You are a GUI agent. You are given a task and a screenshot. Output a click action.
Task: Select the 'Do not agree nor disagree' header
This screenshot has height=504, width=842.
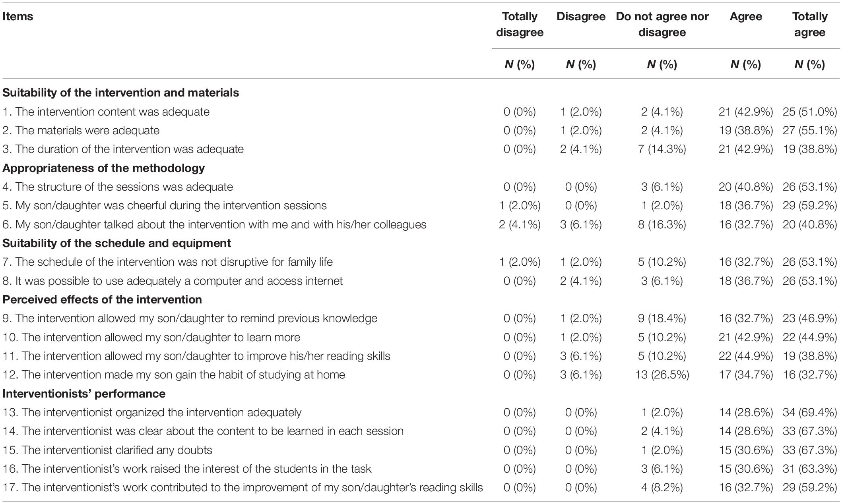(662, 24)
